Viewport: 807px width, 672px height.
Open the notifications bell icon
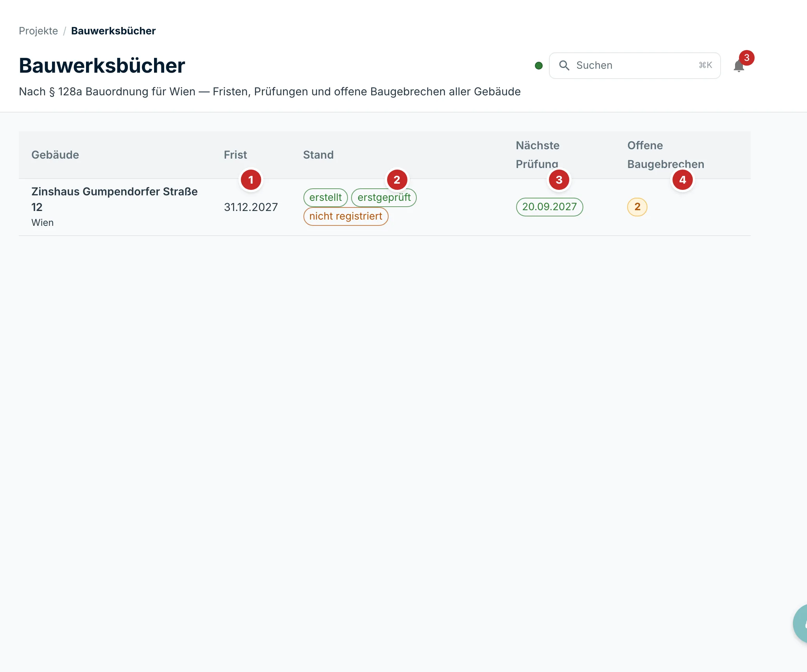[739, 66]
